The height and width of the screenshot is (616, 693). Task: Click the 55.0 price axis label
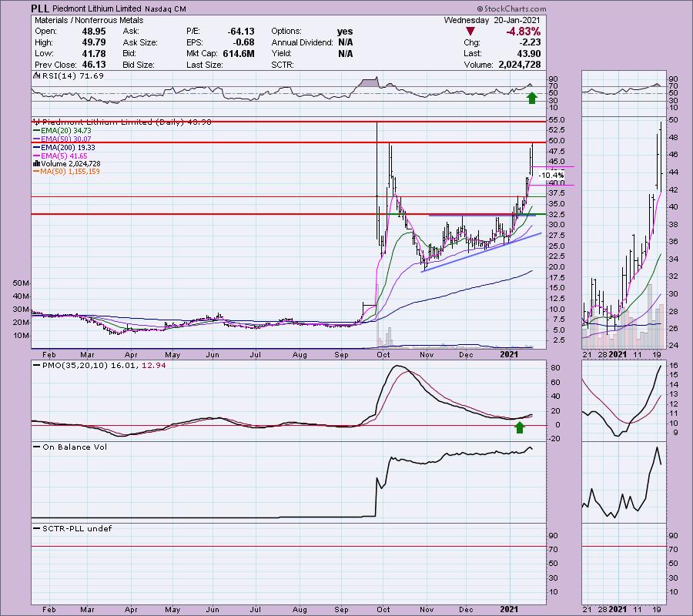click(x=557, y=120)
